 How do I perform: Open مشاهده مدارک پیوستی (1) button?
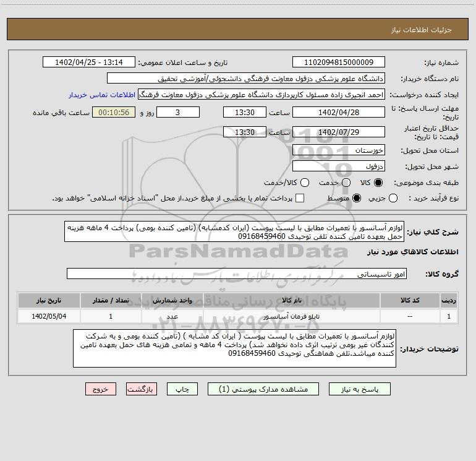(263, 389)
